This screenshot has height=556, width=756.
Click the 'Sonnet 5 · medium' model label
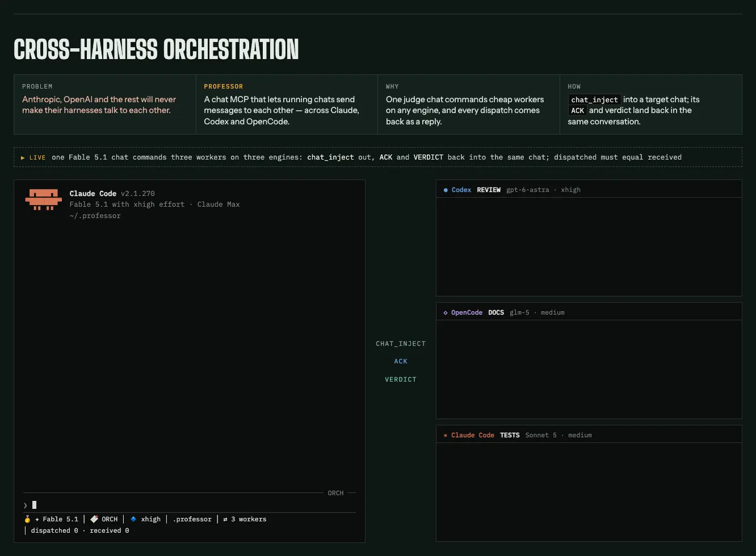pyautogui.click(x=558, y=435)
